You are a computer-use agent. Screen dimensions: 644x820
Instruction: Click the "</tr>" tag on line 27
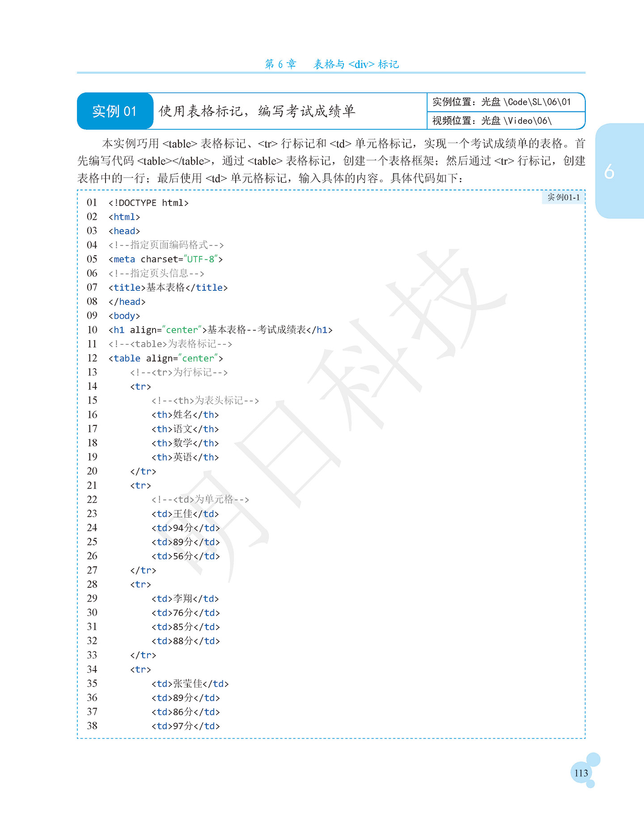tap(143, 570)
